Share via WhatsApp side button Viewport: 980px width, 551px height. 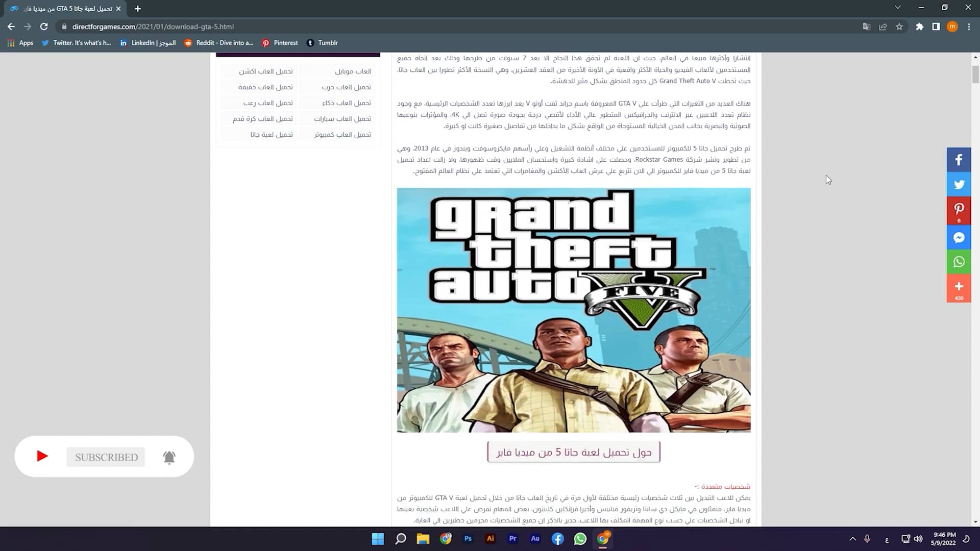tap(959, 262)
